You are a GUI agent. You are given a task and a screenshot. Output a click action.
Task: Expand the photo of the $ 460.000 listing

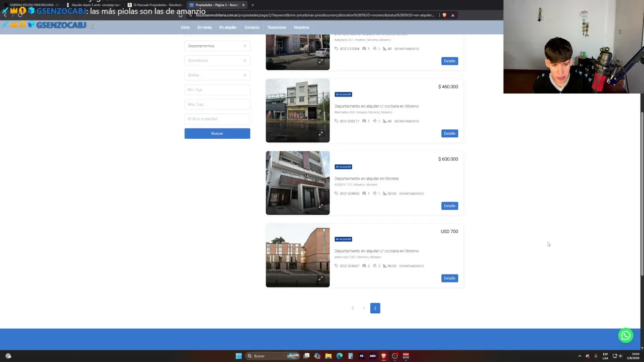pyautogui.click(x=320, y=133)
